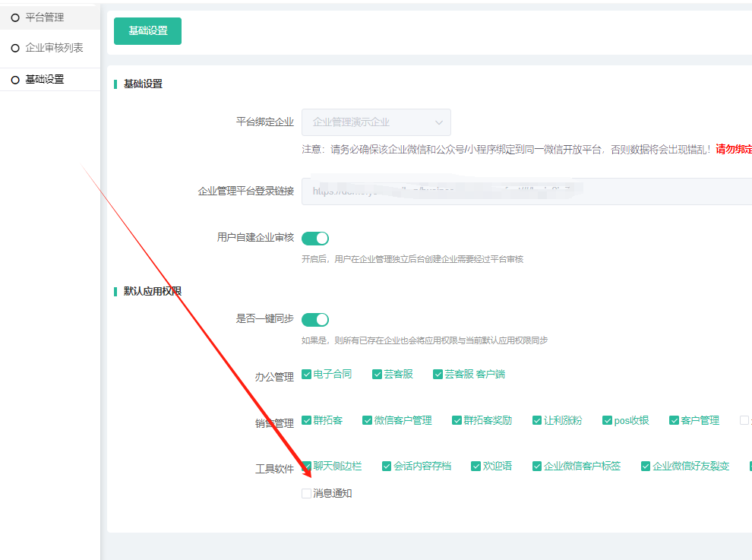Enable the 消息通知 checkbox
The image size is (752, 560).
307,493
